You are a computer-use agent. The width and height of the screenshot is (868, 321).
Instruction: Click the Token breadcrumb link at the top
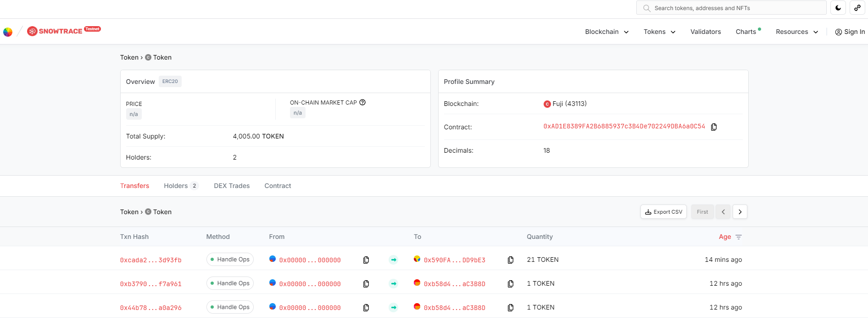pos(129,57)
